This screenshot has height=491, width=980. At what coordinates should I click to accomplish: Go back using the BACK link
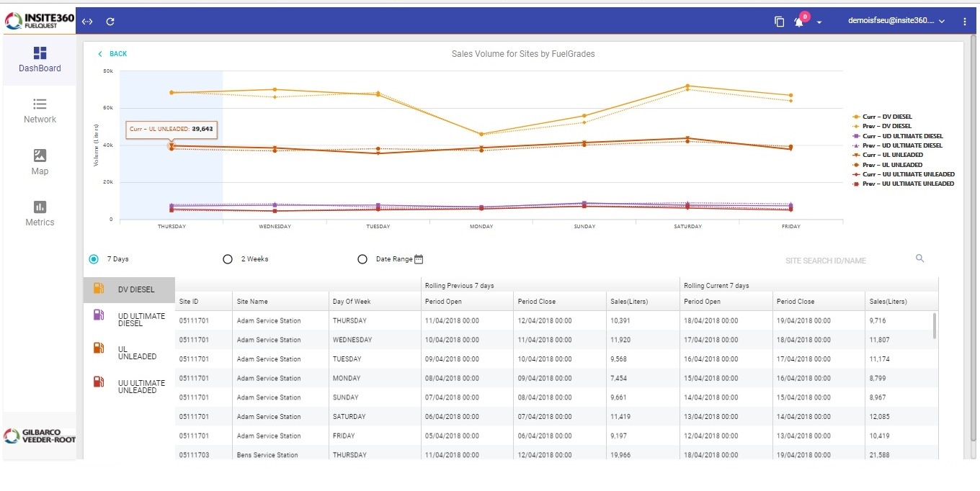coord(112,54)
